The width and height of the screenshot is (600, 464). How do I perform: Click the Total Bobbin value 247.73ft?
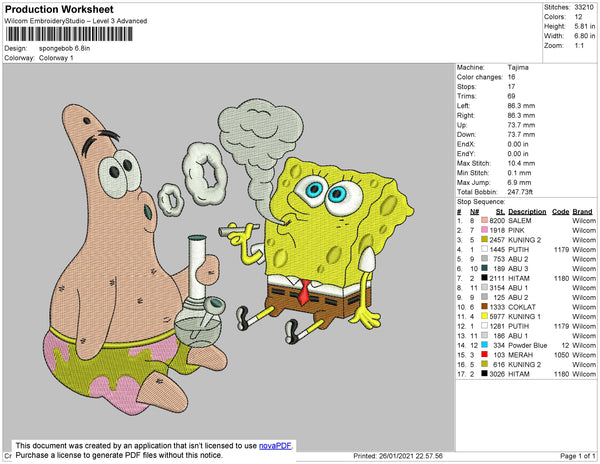click(520, 192)
